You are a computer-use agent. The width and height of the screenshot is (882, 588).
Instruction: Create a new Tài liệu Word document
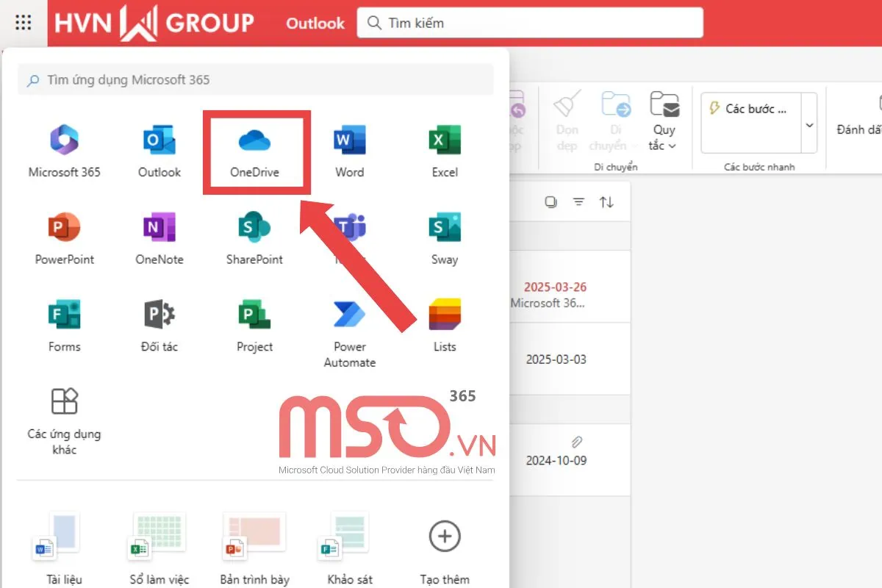(64, 548)
